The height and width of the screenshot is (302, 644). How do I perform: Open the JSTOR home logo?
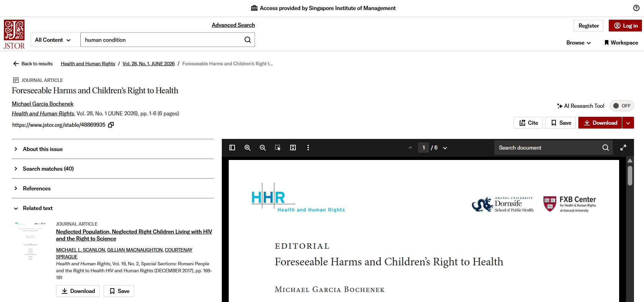(x=14, y=34)
